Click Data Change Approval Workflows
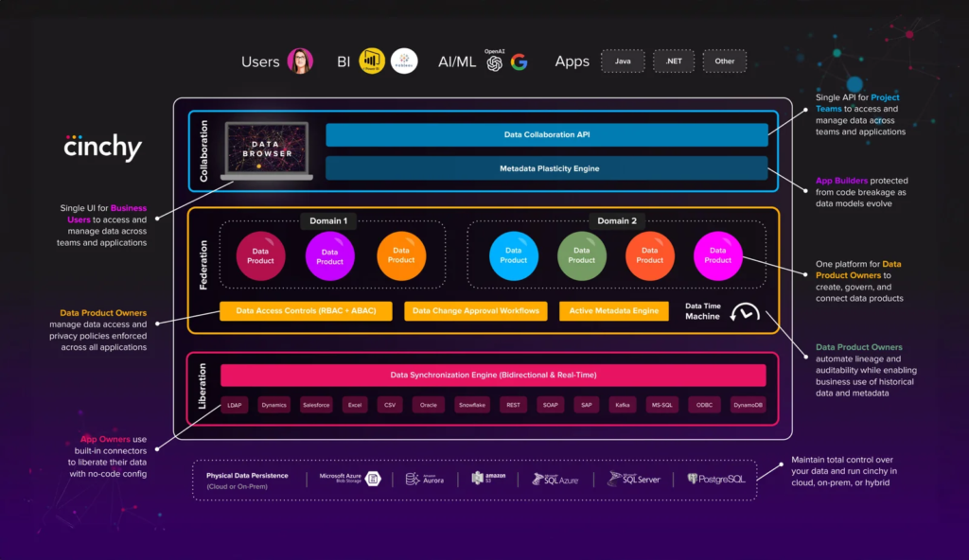The height and width of the screenshot is (560, 969). [476, 311]
